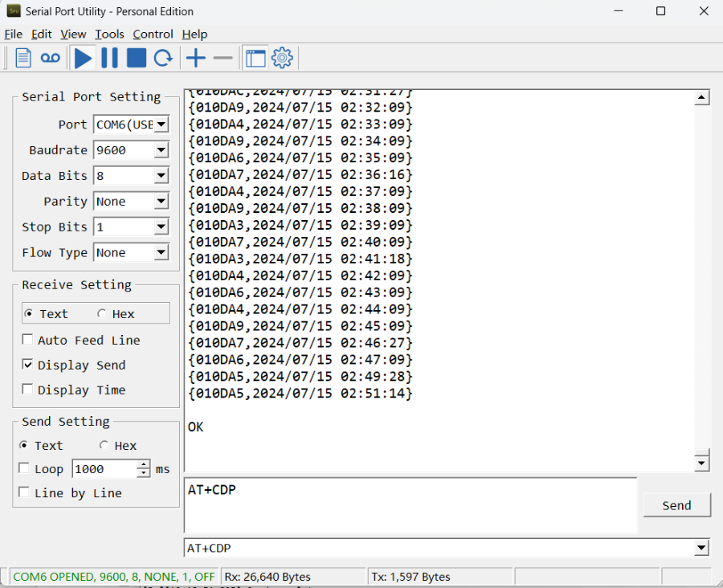Expand the Baudrate 9600 dropdown
Screen dimensions: 723x588
tap(161, 150)
